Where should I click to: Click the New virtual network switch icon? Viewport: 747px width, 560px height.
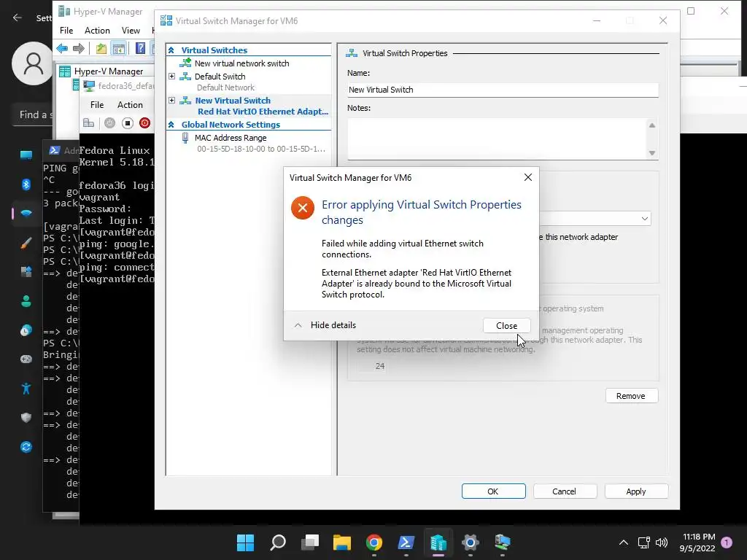pos(185,63)
